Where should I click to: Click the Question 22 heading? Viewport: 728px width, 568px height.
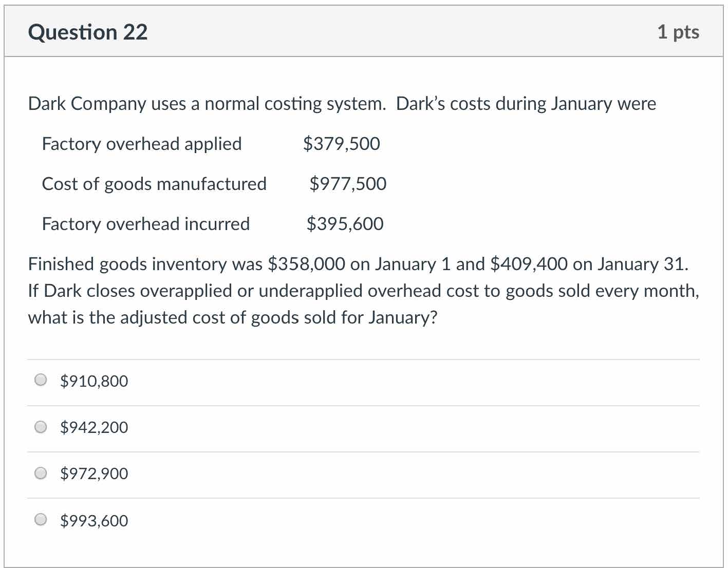(x=88, y=32)
